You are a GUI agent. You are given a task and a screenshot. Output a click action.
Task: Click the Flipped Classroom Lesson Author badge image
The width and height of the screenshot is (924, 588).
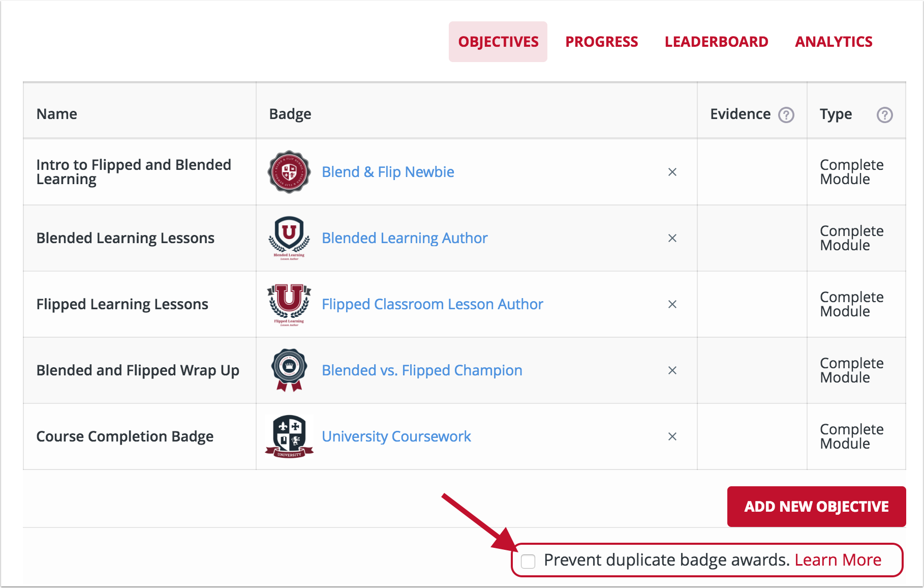tap(288, 304)
